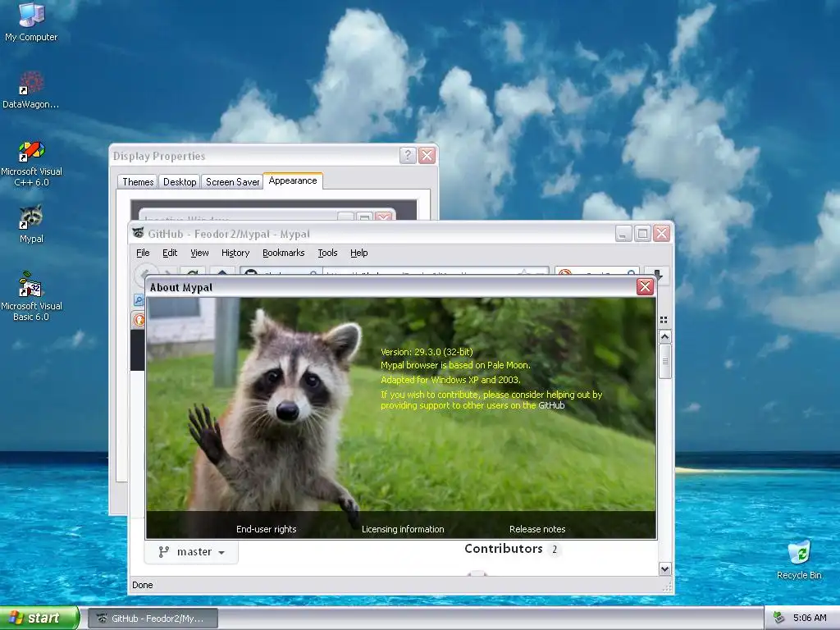The height and width of the screenshot is (630, 840).
Task: Click 'Mypal browser is based on Pale Moon.' text
Action: (455, 365)
